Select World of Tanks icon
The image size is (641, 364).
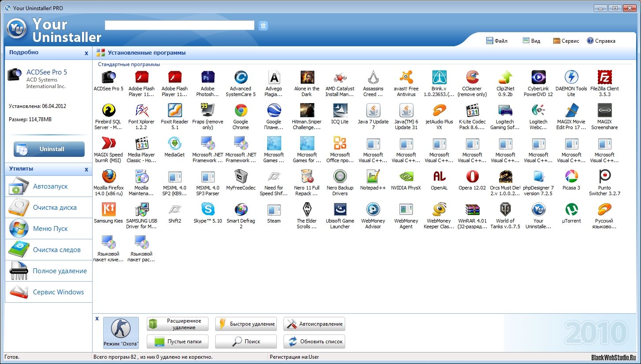click(x=505, y=209)
